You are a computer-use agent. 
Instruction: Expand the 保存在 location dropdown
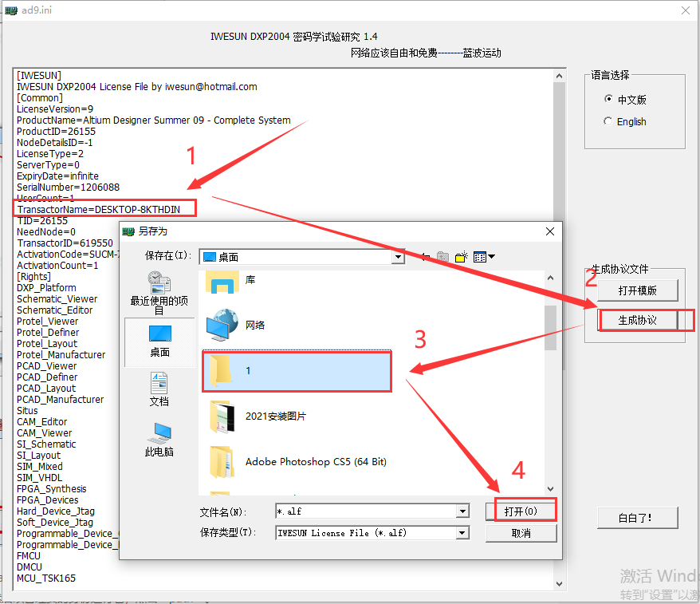click(x=398, y=257)
